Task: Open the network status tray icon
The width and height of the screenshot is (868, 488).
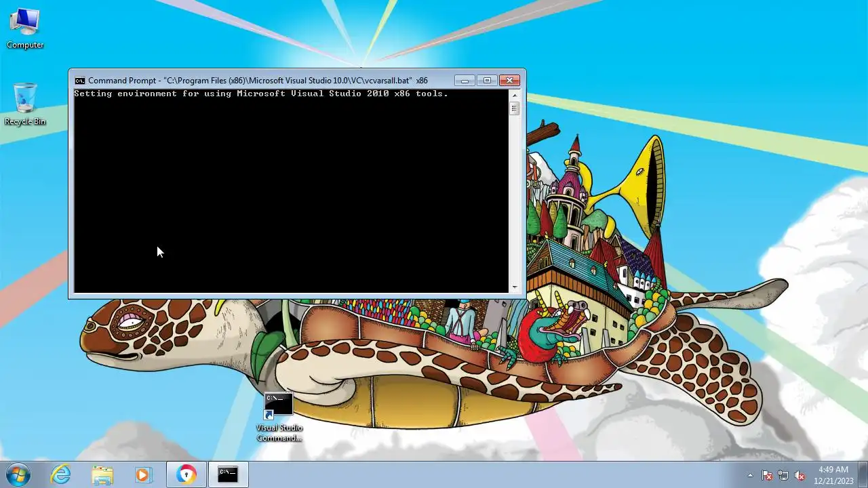Action: (783, 475)
